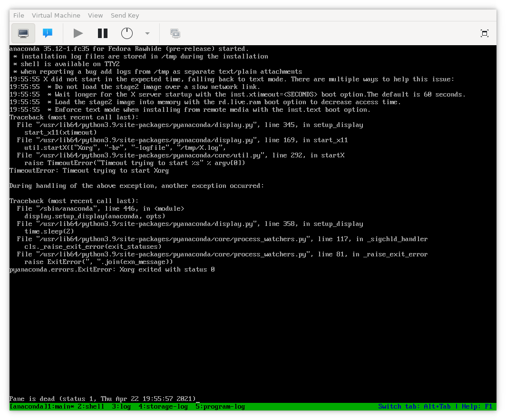Click the 'Switch tab: Alt+Tab' status text

(x=414, y=406)
